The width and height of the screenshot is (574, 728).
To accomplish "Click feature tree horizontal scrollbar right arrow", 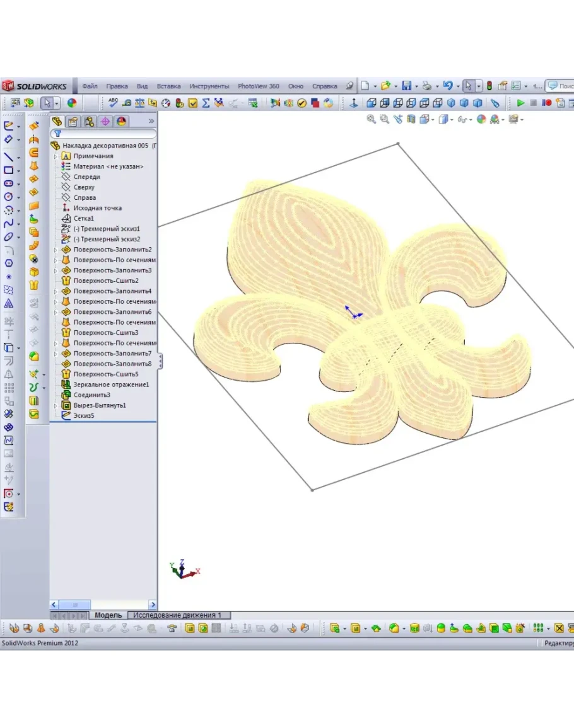I will [x=153, y=604].
